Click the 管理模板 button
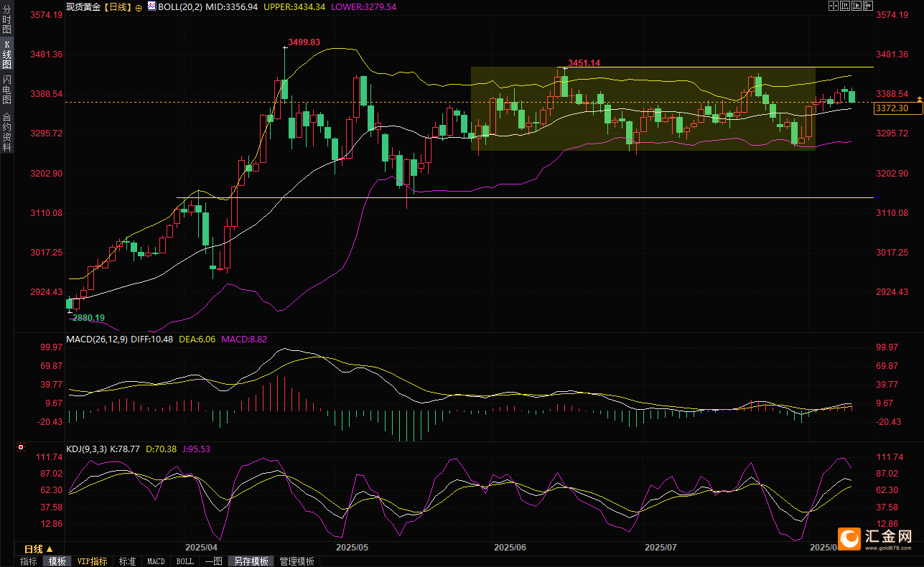This screenshot has width=924, height=567. pyautogui.click(x=297, y=561)
